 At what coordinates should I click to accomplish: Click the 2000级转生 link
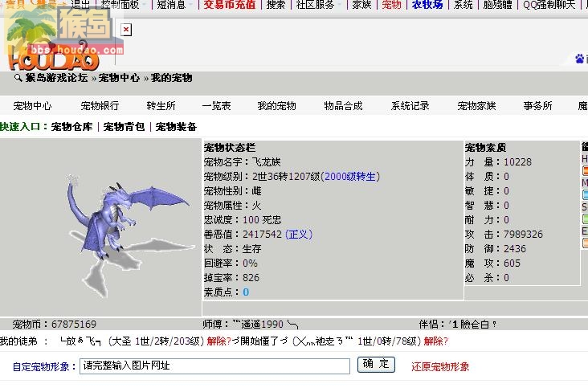click(x=350, y=177)
